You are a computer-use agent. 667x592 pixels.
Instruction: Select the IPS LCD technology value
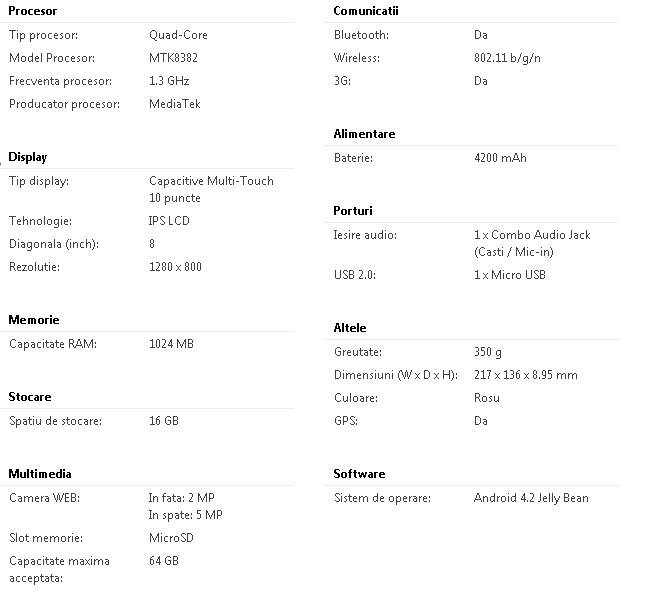[x=169, y=220]
